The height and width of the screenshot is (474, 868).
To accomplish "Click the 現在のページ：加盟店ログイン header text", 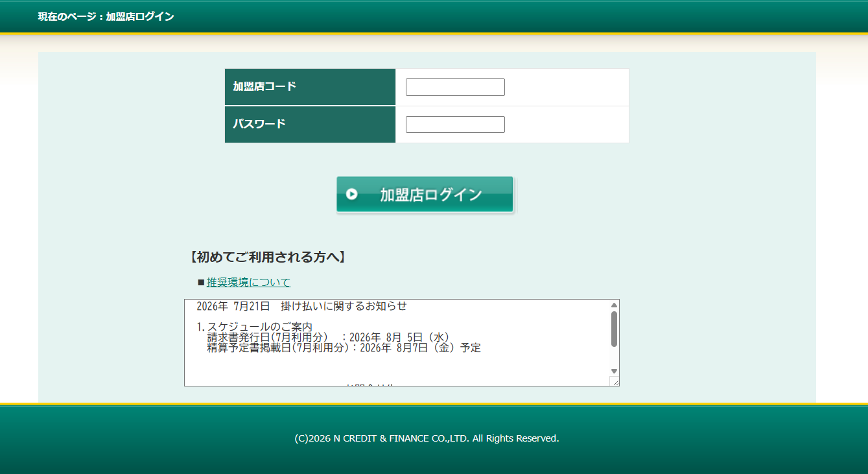I will tap(106, 16).
